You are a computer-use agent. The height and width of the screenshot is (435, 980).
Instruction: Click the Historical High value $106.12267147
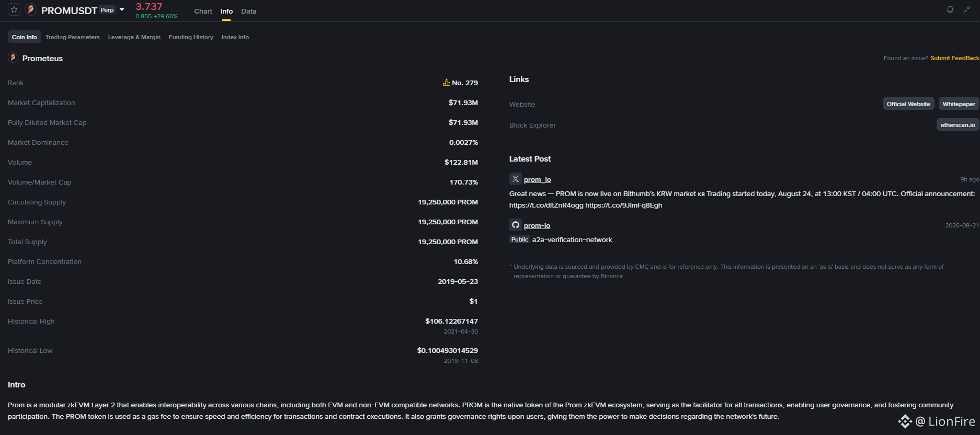pos(451,321)
